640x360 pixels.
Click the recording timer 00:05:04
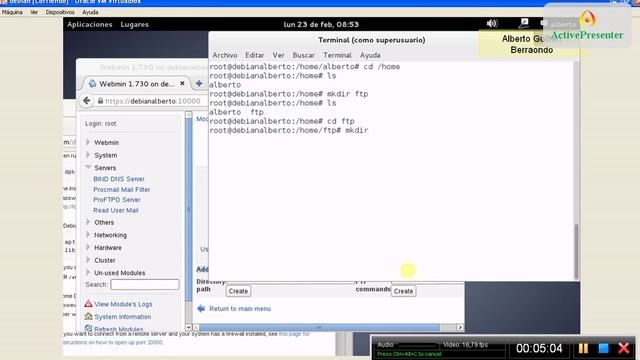click(x=539, y=348)
